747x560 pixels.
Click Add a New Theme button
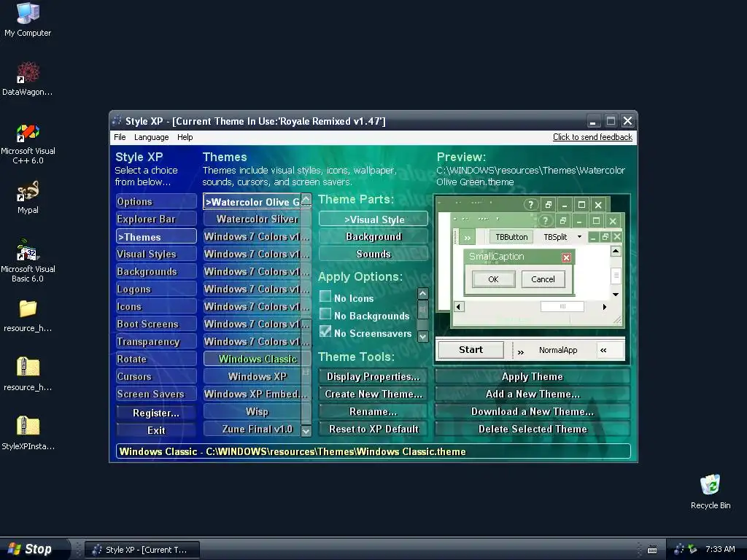(x=532, y=394)
